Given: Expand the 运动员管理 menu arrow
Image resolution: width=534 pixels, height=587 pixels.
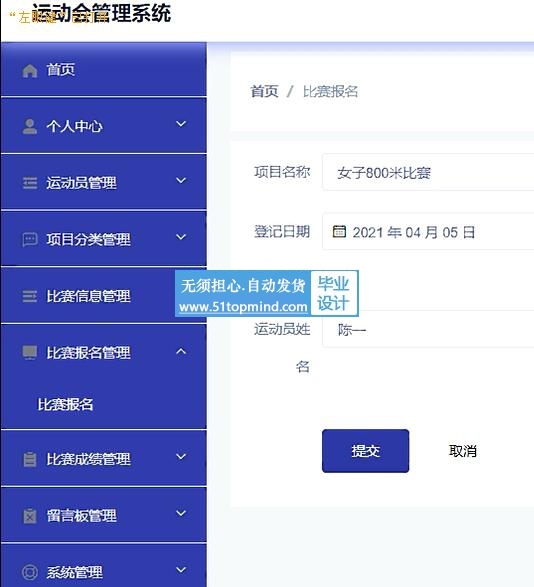Looking at the screenshot, I should (181, 180).
